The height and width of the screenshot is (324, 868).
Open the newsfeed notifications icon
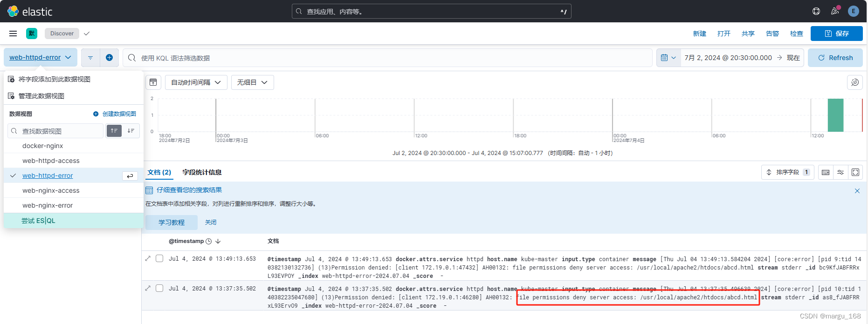[835, 11]
